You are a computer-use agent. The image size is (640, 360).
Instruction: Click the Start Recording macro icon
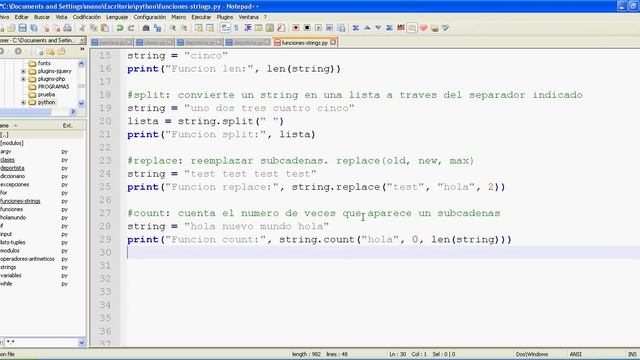pyautogui.click(x=296, y=28)
